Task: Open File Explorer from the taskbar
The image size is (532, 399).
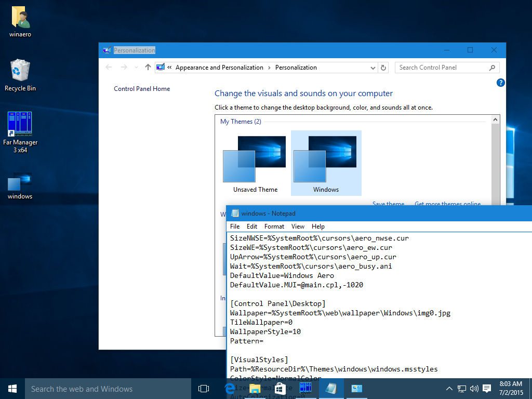Action: click(254, 388)
